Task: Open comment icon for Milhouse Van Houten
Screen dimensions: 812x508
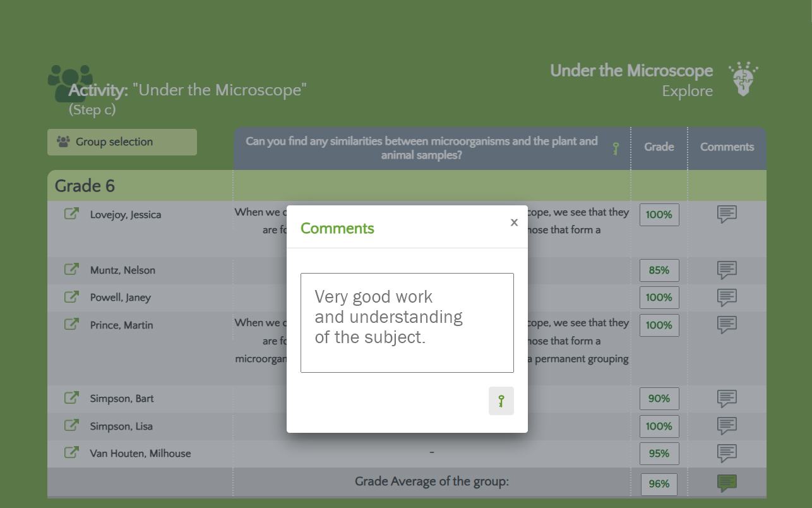Action: [727, 453]
